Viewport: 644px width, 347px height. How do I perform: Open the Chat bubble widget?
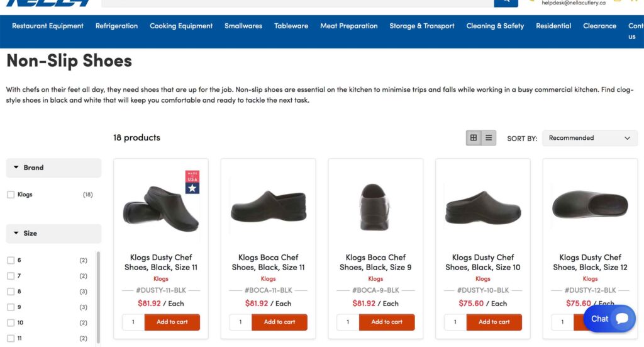pos(609,319)
